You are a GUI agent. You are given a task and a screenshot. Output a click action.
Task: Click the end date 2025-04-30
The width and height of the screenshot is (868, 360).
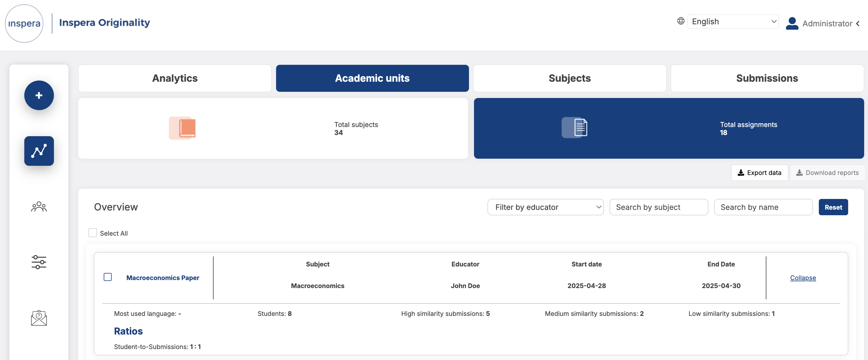[721, 286]
